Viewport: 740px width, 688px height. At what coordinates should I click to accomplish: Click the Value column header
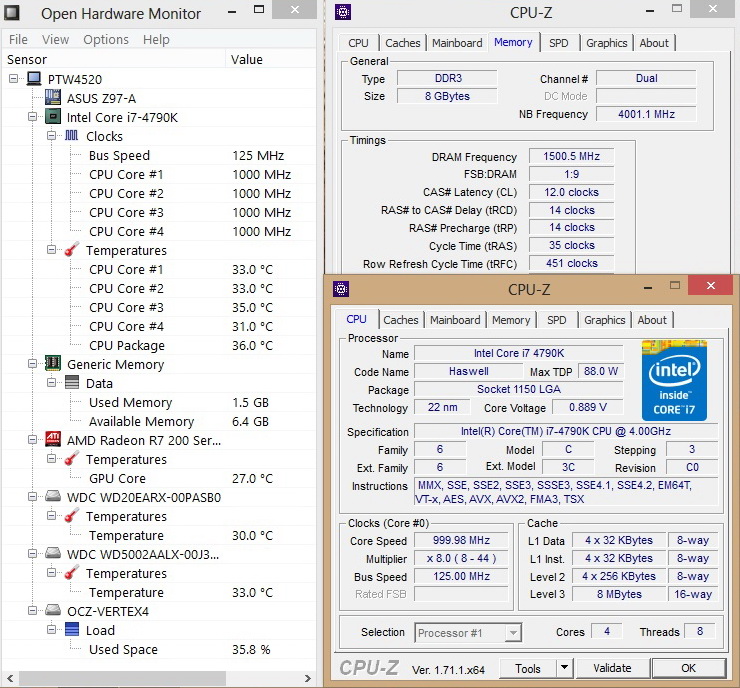point(270,59)
